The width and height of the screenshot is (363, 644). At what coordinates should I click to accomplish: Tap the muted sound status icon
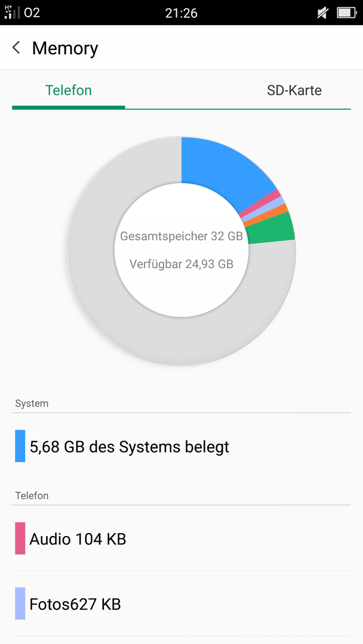point(323,13)
